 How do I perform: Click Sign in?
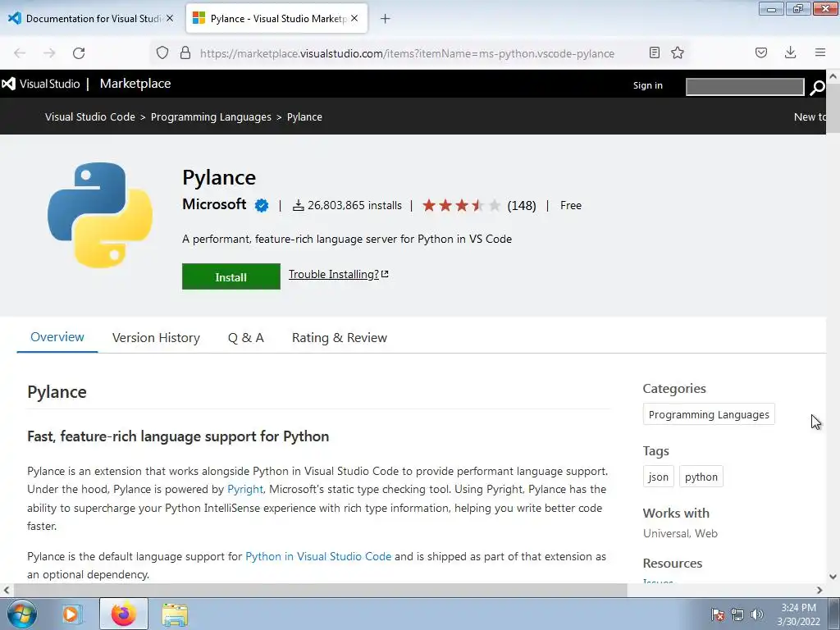[x=648, y=85]
